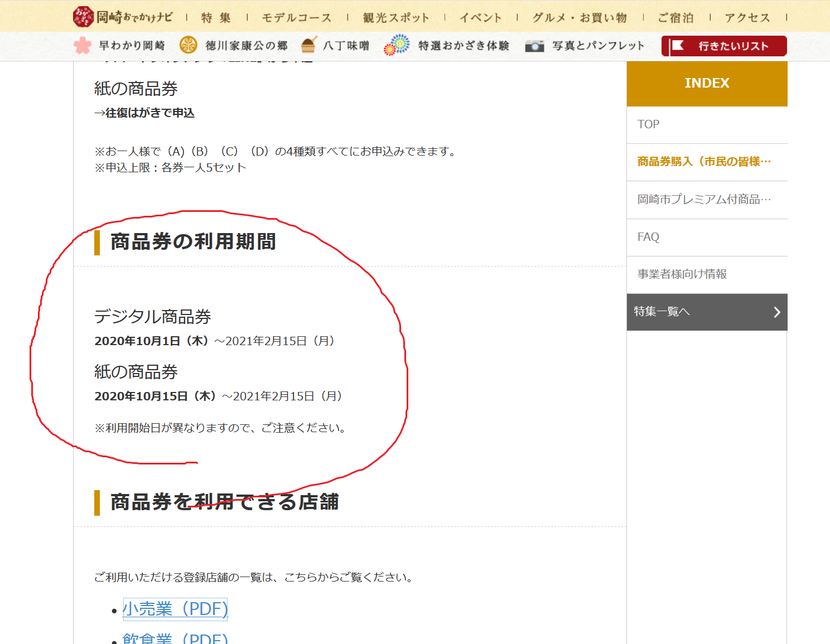The image size is (830, 644).
Task: Click the 行きたいリスト button
Action: pyautogui.click(x=724, y=46)
